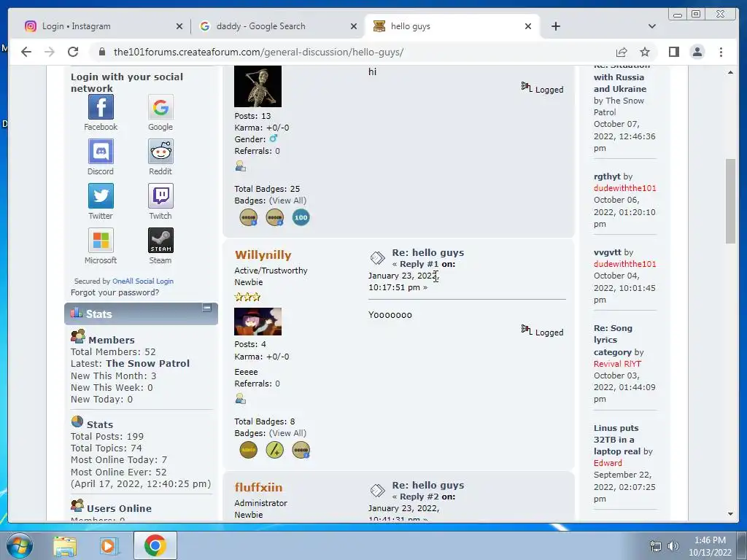Open OneAll Social Login link
747x560 pixels.
pos(143,281)
